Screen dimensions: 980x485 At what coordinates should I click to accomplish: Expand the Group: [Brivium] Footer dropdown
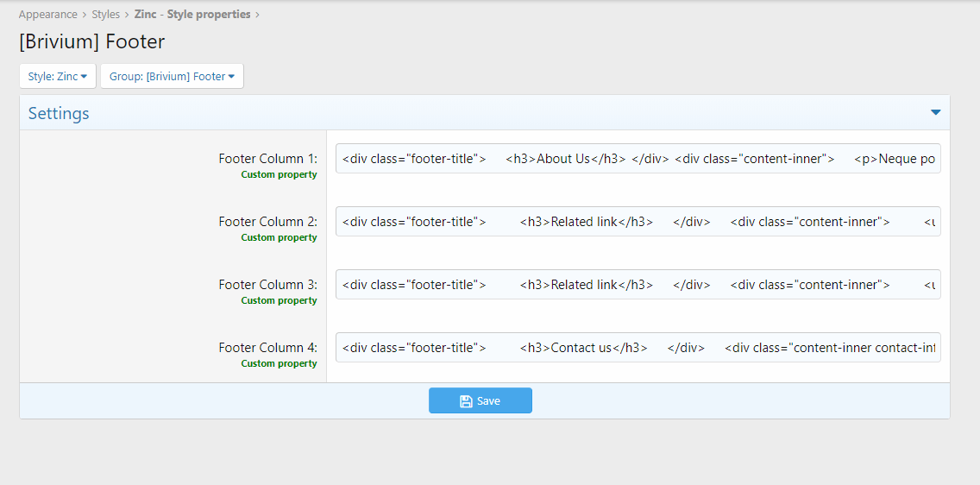172,76
